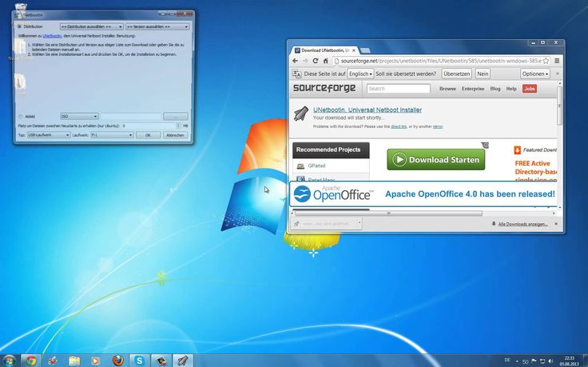Click GParted in Recommended Projects
Image resolution: width=588 pixels, height=367 pixels.
pos(316,166)
